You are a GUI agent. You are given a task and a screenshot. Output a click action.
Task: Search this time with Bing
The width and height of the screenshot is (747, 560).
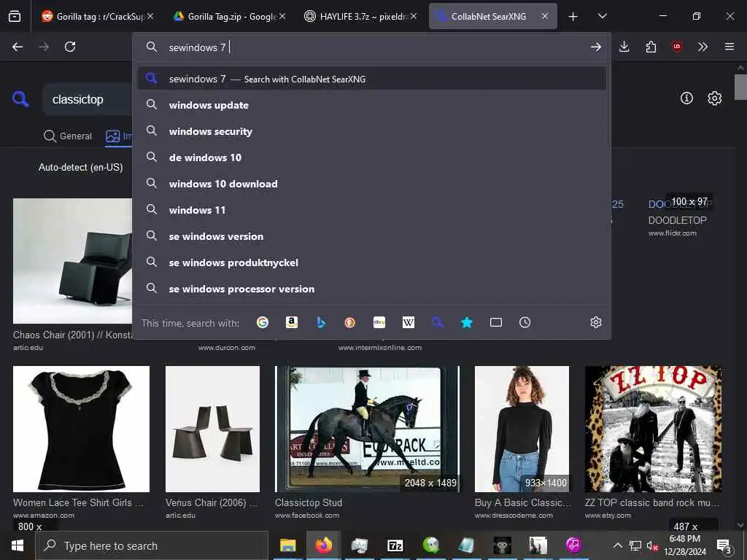click(321, 322)
